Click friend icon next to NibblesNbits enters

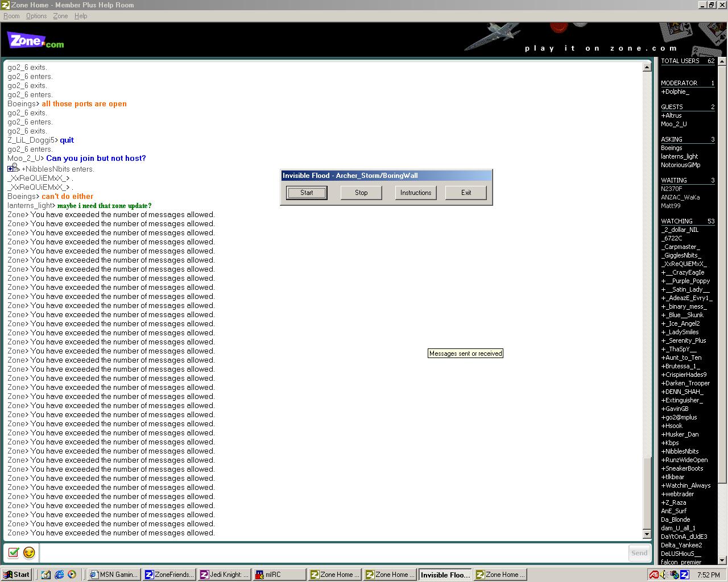coord(14,168)
